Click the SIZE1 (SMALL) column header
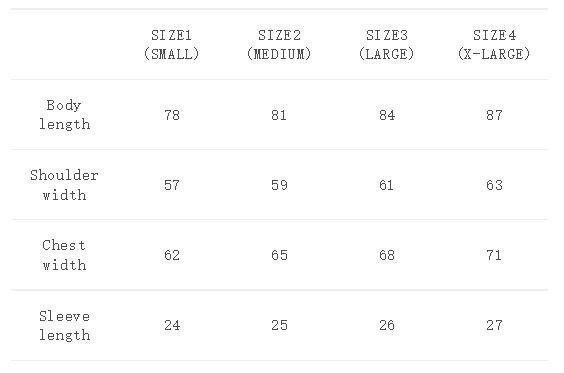The height and width of the screenshot is (373, 564). coord(172,45)
